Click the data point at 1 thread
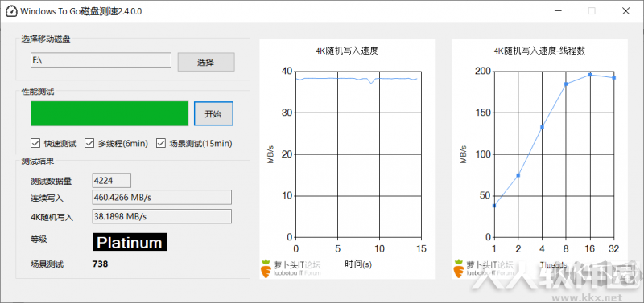Image resolution: width=644 pixels, height=303 pixels. pyautogui.click(x=494, y=206)
